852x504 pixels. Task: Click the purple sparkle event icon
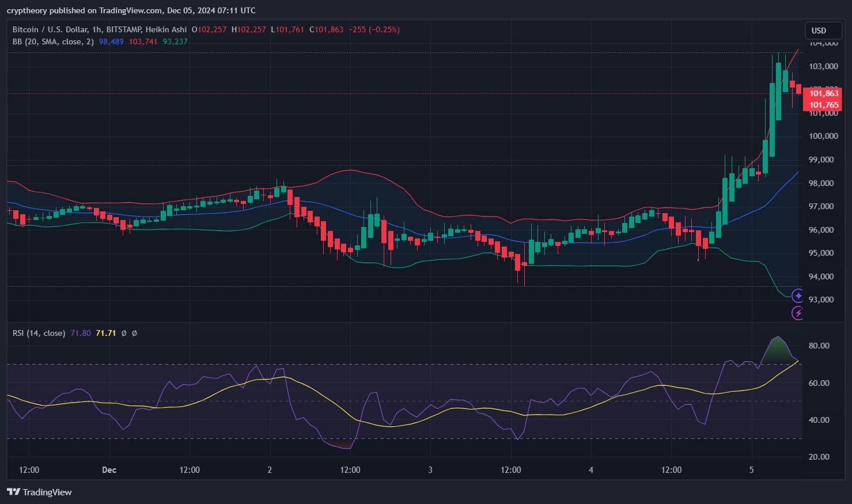coord(798,296)
